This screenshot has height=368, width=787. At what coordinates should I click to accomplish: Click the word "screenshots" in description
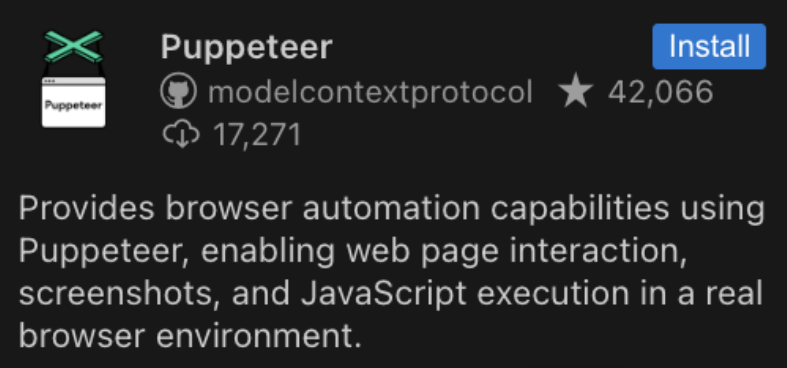coord(120,294)
